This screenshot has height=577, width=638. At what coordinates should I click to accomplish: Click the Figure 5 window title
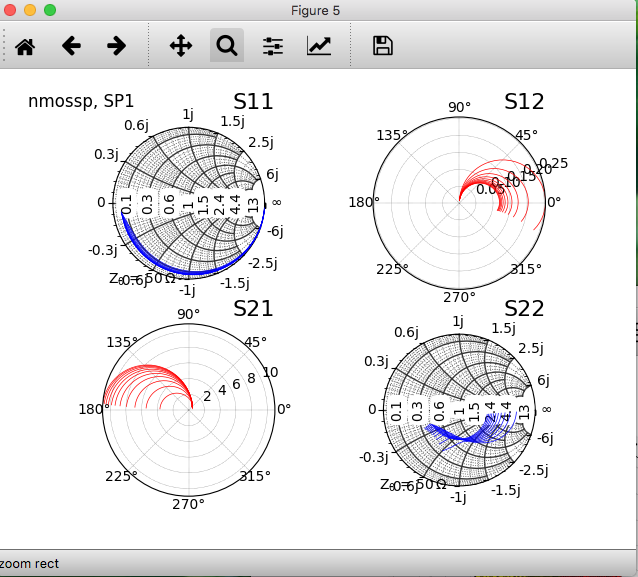315,11
